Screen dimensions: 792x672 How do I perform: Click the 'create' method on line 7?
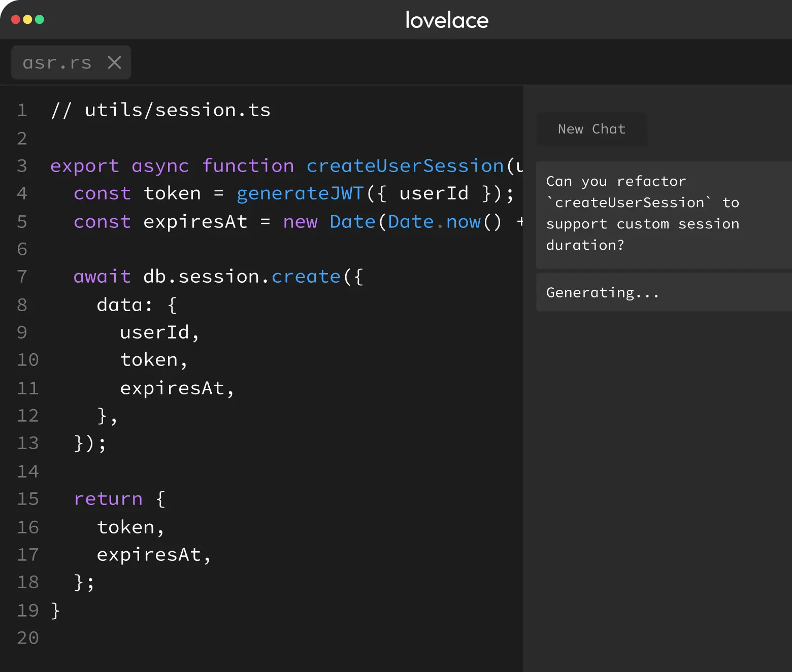pyautogui.click(x=306, y=277)
